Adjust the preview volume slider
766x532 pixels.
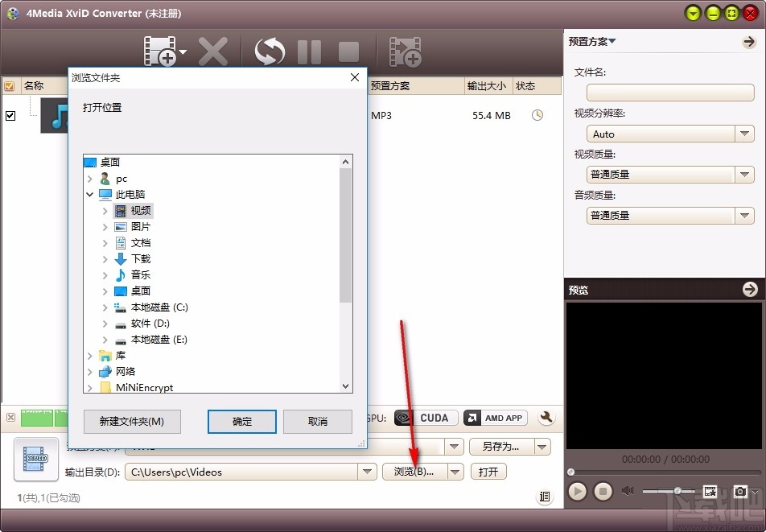click(x=678, y=491)
